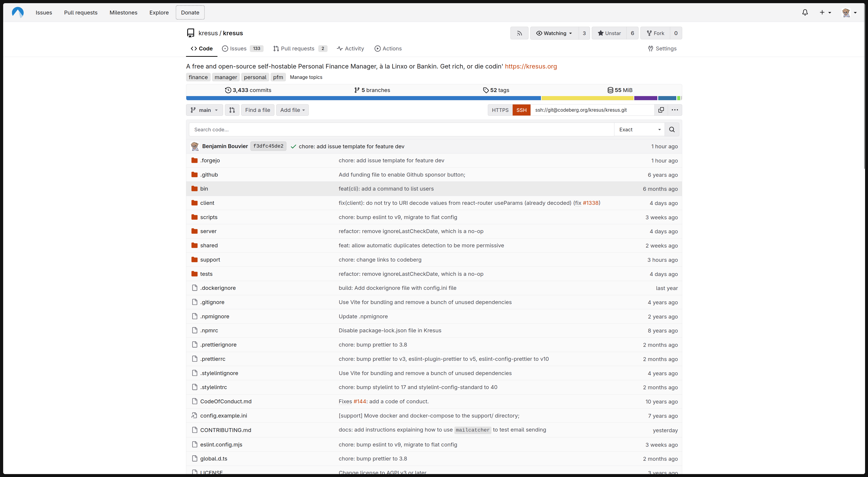Image resolution: width=868 pixels, height=477 pixels.
Task: Open Issues in the top navigation
Action: click(x=44, y=12)
